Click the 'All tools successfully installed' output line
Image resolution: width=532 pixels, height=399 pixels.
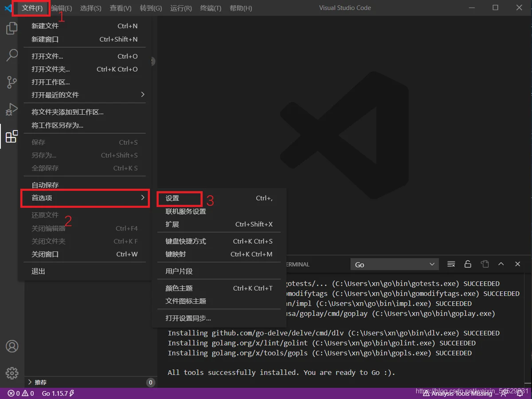click(x=281, y=372)
